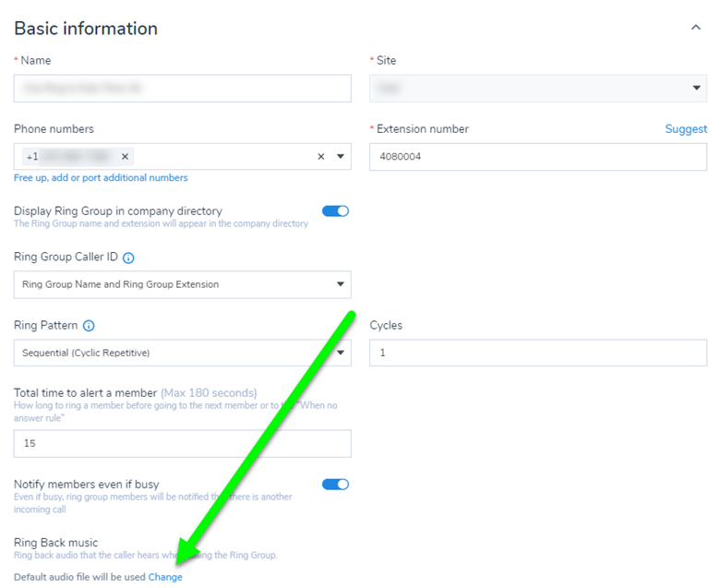Image resolution: width=720 pixels, height=588 pixels.
Task: Open Free up, add or port additional numbers
Action: pyautogui.click(x=101, y=177)
